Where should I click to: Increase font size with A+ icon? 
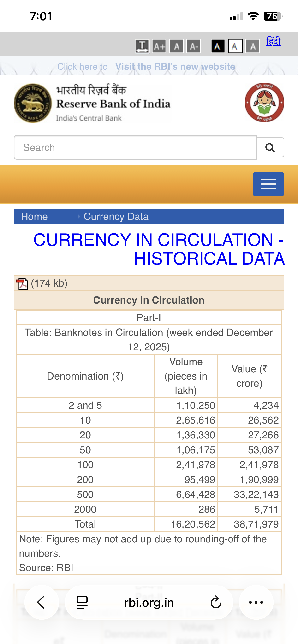tap(159, 46)
